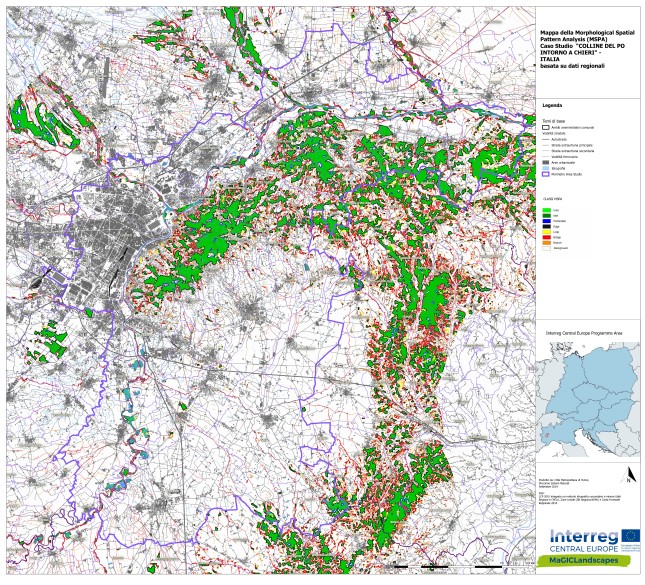Image resolution: width=645 pixels, height=585 pixels.
Task: Select the bright green Core class swatch
Action: tap(547, 210)
